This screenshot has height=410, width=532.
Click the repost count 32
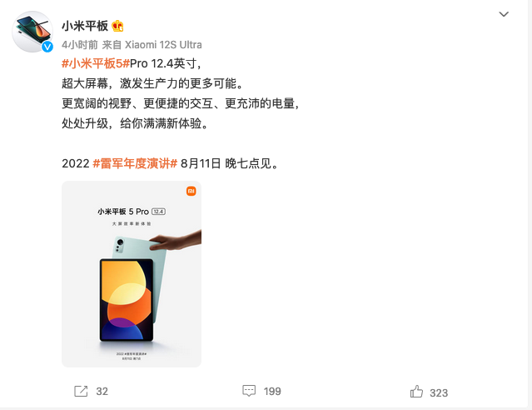pos(102,392)
